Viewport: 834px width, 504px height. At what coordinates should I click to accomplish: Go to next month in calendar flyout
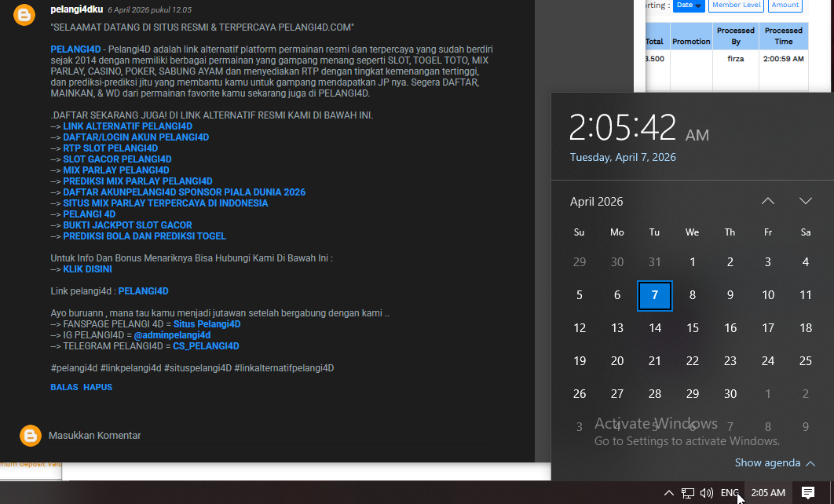coord(805,201)
